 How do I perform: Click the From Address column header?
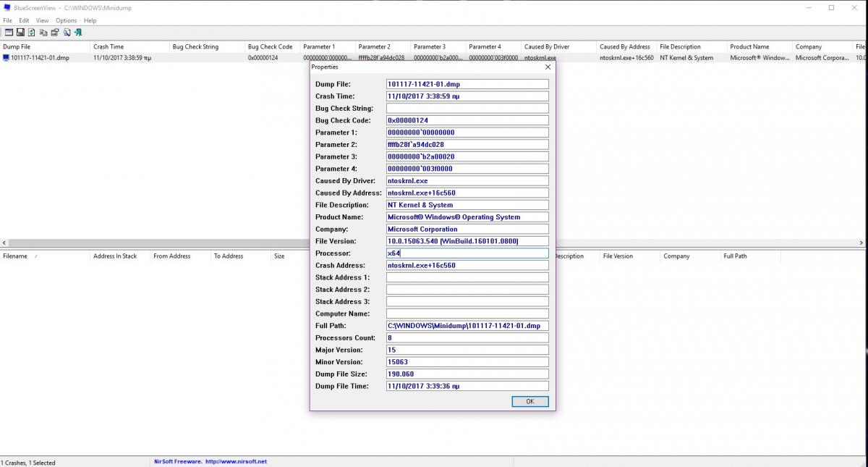click(x=180, y=256)
